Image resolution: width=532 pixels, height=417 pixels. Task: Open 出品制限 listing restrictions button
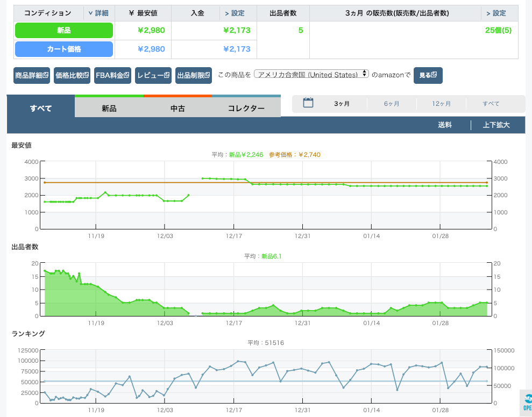pos(194,75)
